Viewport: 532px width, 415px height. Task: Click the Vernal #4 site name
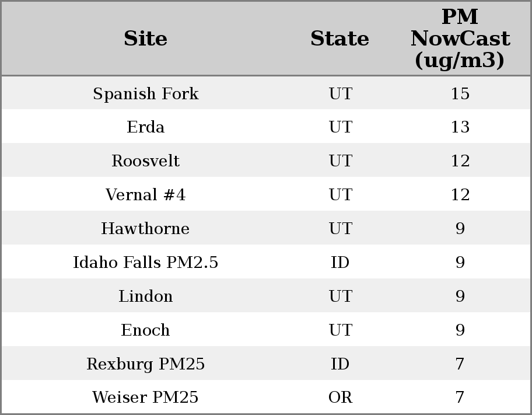[145, 195]
